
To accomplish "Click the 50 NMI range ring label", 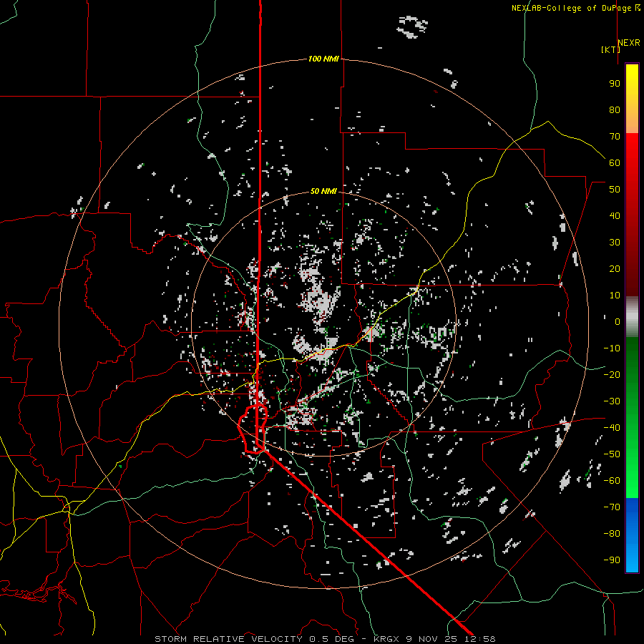I will (x=323, y=191).
